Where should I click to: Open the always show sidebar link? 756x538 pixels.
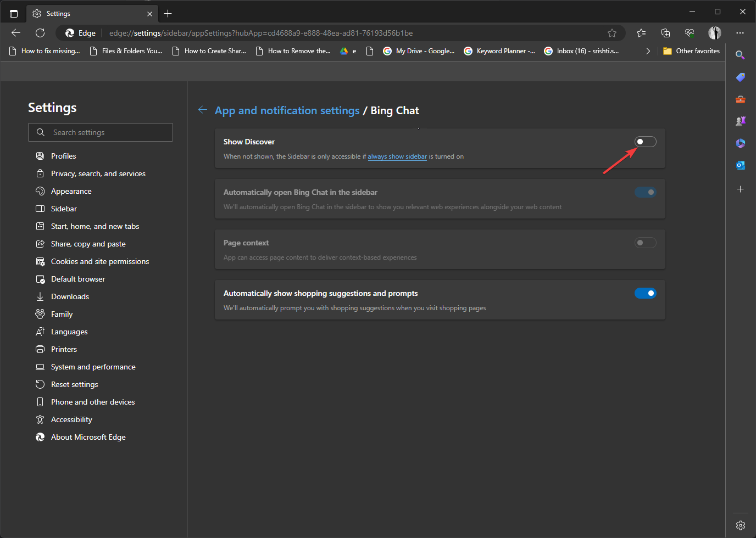coord(397,156)
